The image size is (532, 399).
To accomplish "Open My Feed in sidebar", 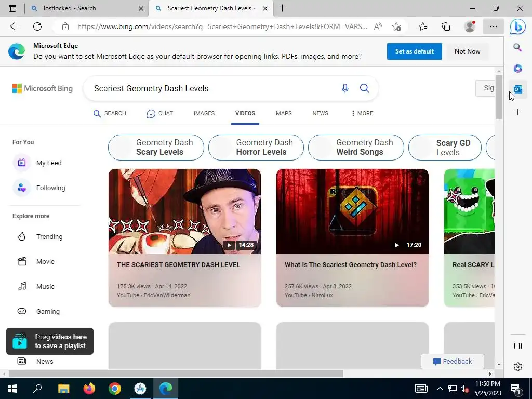I will click(x=37, y=163).
